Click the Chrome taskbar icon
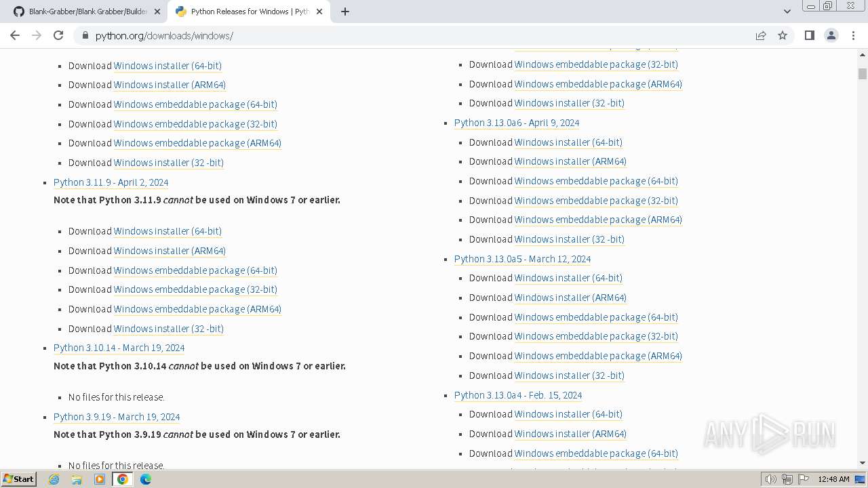The height and width of the screenshot is (488, 868). (x=123, y=479)
